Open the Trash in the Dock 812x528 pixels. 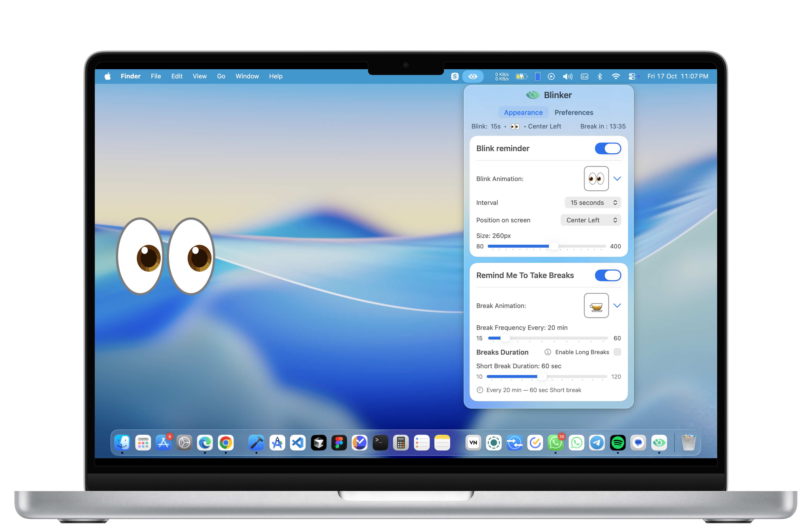click(x=688, y=443)
